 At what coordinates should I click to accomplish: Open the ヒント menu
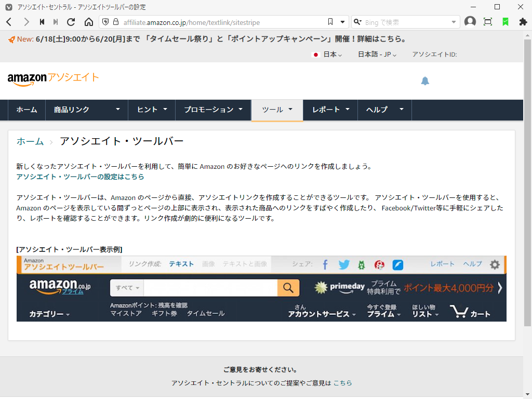point(152,110)
